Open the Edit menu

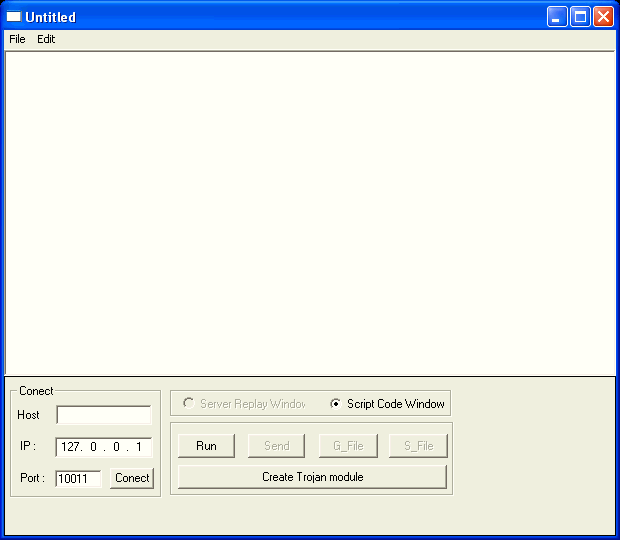46,40
